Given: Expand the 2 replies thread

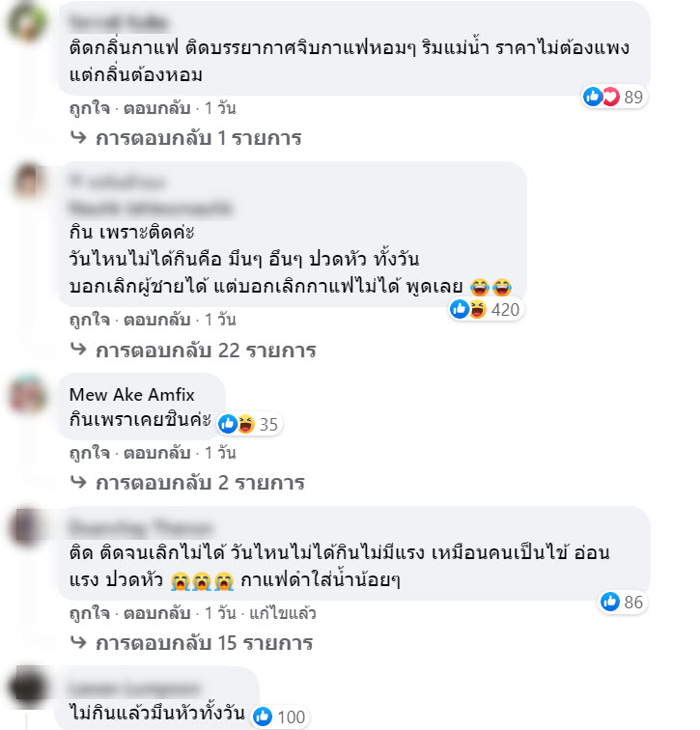Looking at the screenshot, I should pyautogui.click(x=187, y=483).
